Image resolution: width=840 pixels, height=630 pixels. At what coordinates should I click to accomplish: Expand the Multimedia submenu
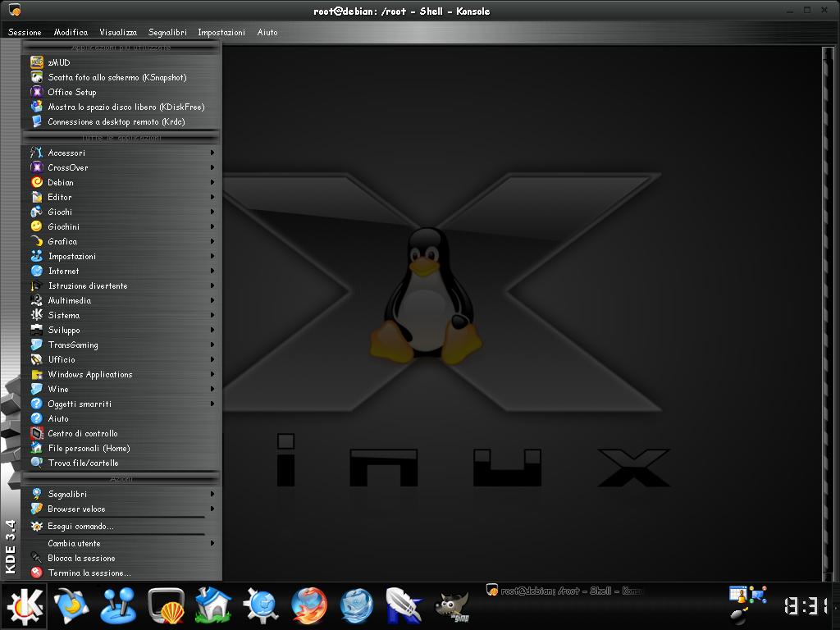(x=121, y=300)
